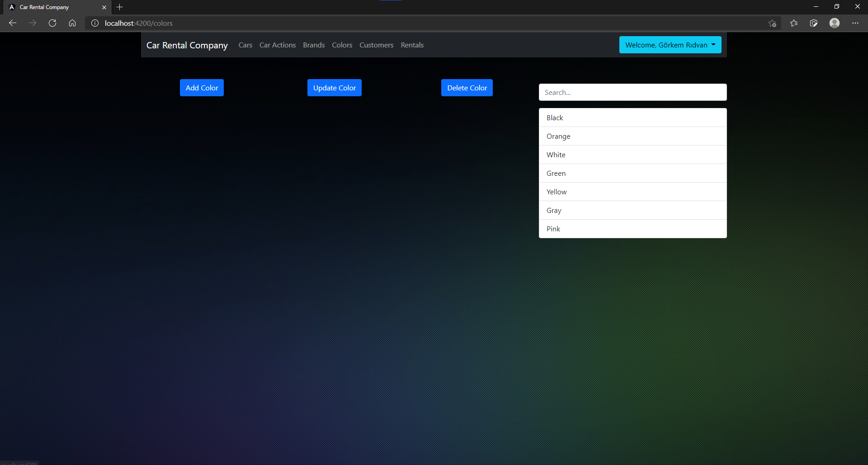868x465 pixels.
Task: Open the Colors nav item
Action: click(x=342, y=45)
